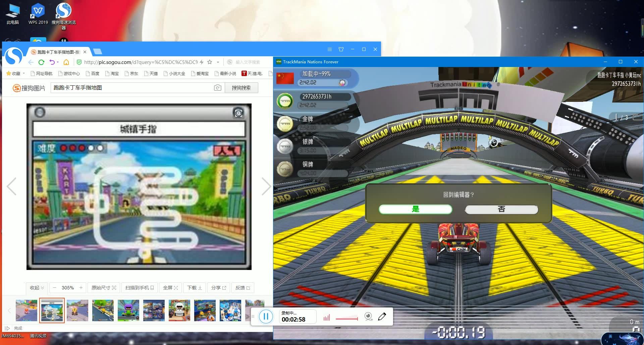The width and height of the screenshot is (644, 345).
Task: Open the 搜狗高速浏览器 desktop shortcut
Action: [x=64, y=16]
